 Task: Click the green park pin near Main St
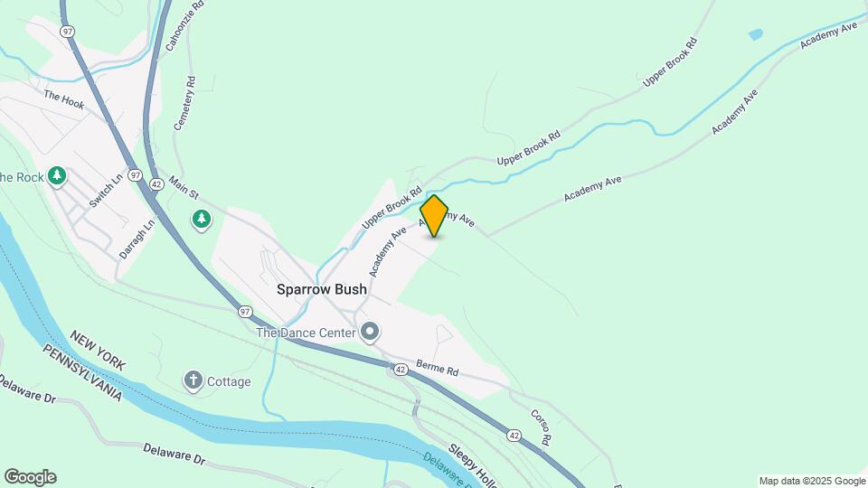pyautogui.click(x=202, y=220)
